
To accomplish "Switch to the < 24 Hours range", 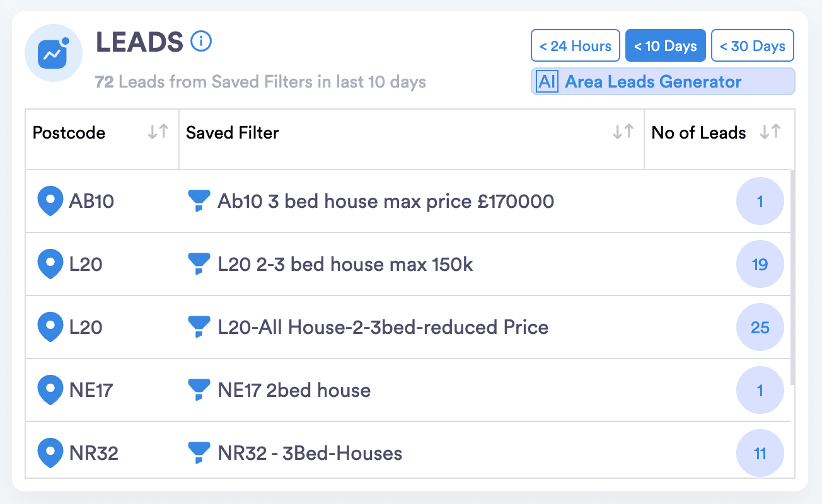I will point(576,46).
